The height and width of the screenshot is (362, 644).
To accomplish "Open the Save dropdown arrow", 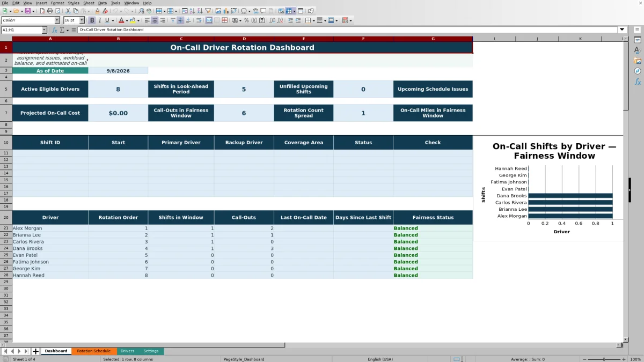I will (x=33, y=11).
